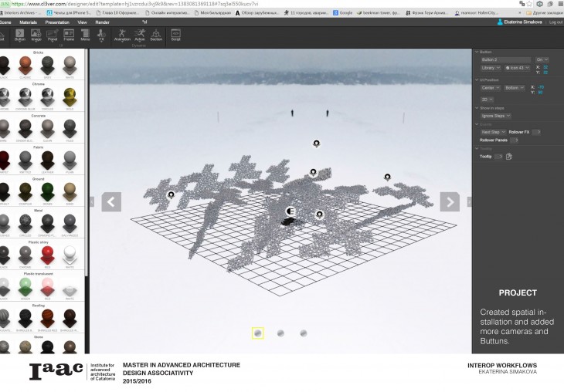Expand the Next Step event dropdown
This screenshot has height=392, width=564.
pyautogui.click(x=493, y=132)
